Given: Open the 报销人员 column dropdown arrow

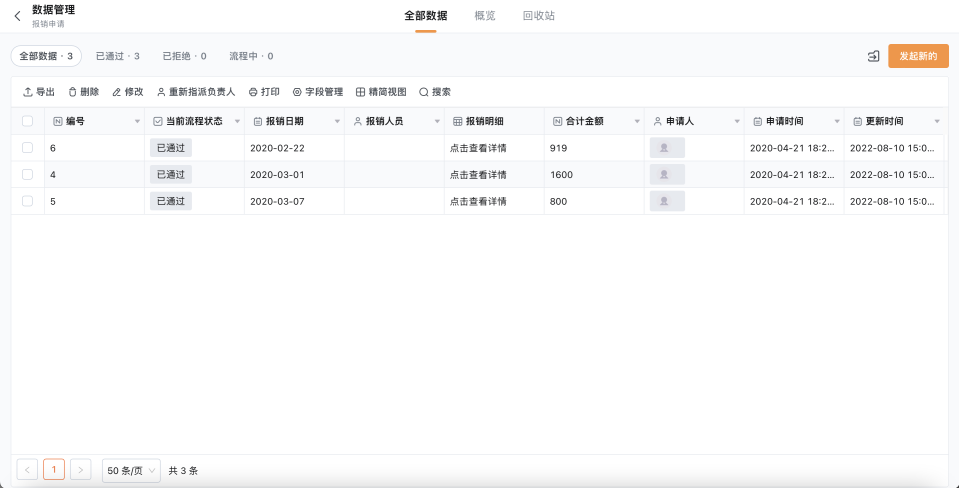Looking at the screenshot, I should tap(437, 122).
